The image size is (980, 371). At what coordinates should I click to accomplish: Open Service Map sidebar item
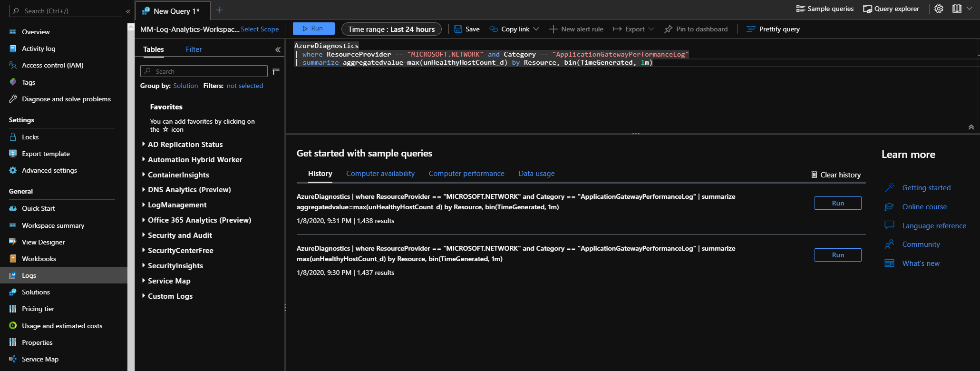coord(40,359)
